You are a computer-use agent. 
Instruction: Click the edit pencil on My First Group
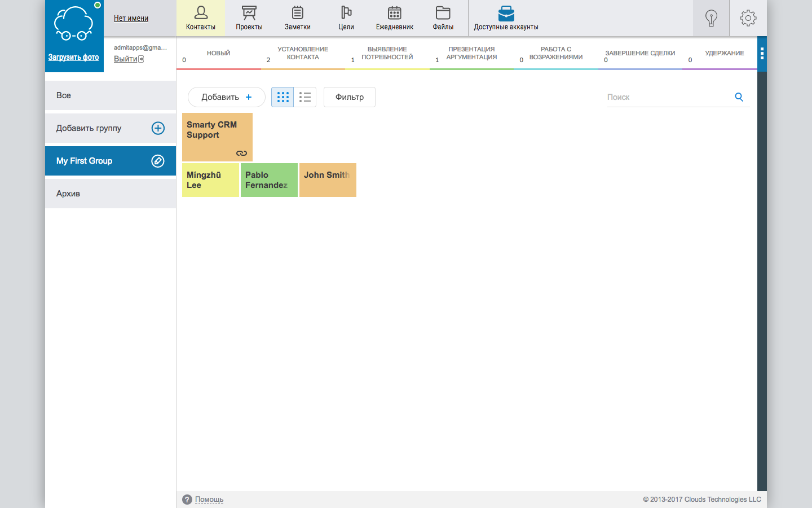coord(158,160)
